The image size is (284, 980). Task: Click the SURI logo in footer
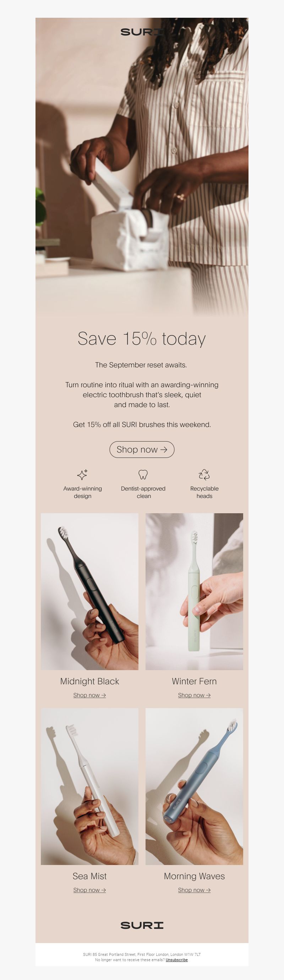tap(142, 925)
